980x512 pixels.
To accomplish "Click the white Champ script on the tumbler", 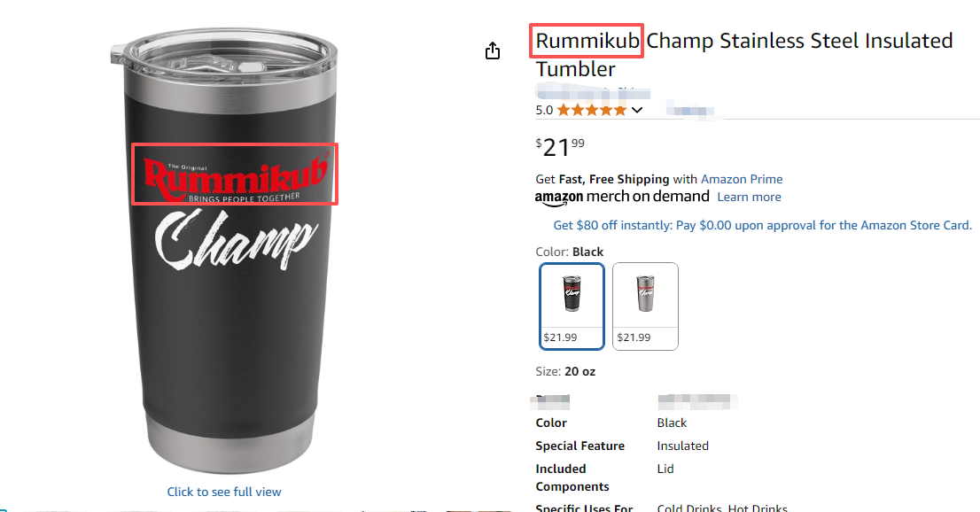I will [236, 241].
